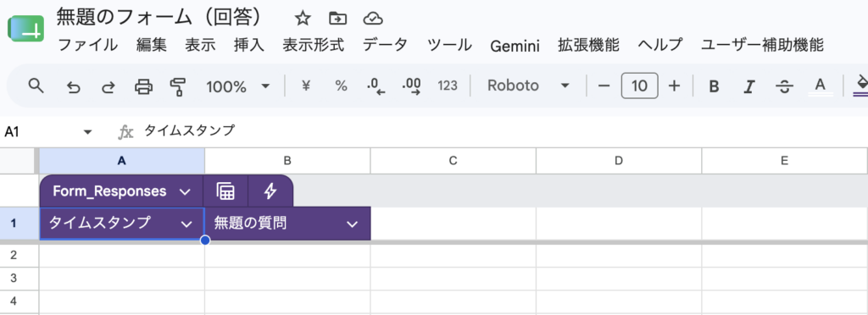This screenshot has width=868, height=315.
Task: Open the 100% zoom dropdown
Action: [x=237, y=86]
